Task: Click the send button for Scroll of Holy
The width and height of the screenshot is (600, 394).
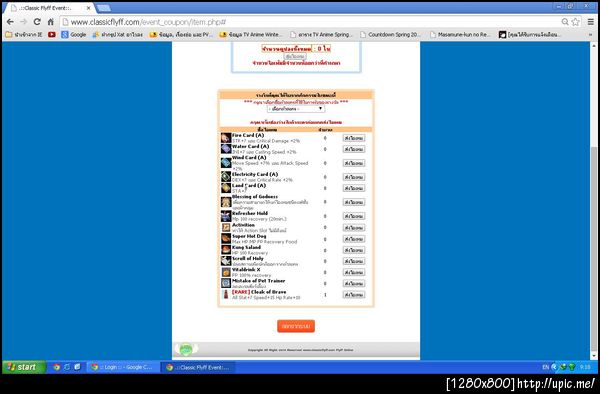Action: [x=354, y=261]
